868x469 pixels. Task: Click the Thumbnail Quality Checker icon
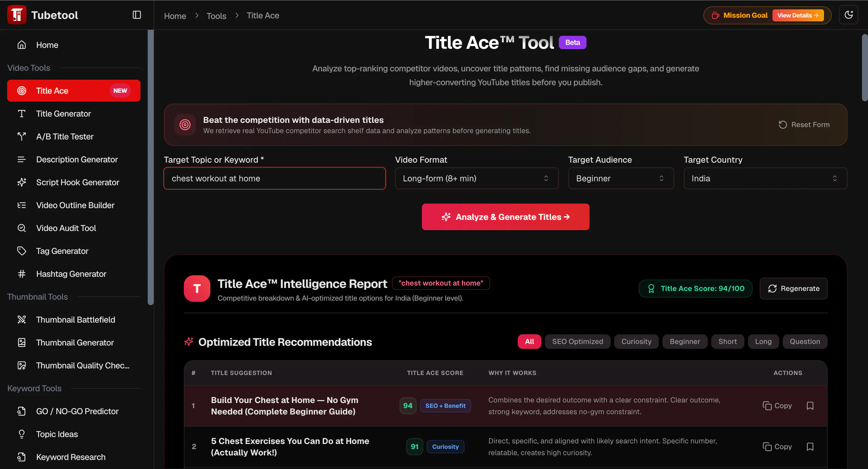22,365
